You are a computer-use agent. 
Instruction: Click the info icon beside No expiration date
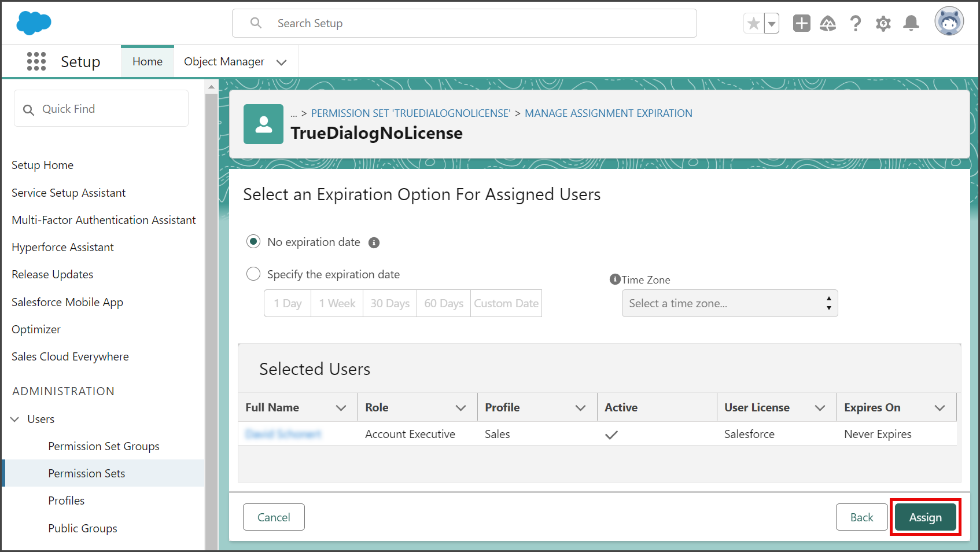(x=374, y=242)
